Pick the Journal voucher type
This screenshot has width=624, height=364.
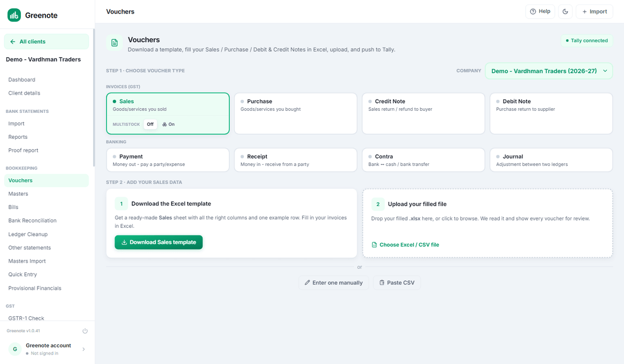[551, 160]
